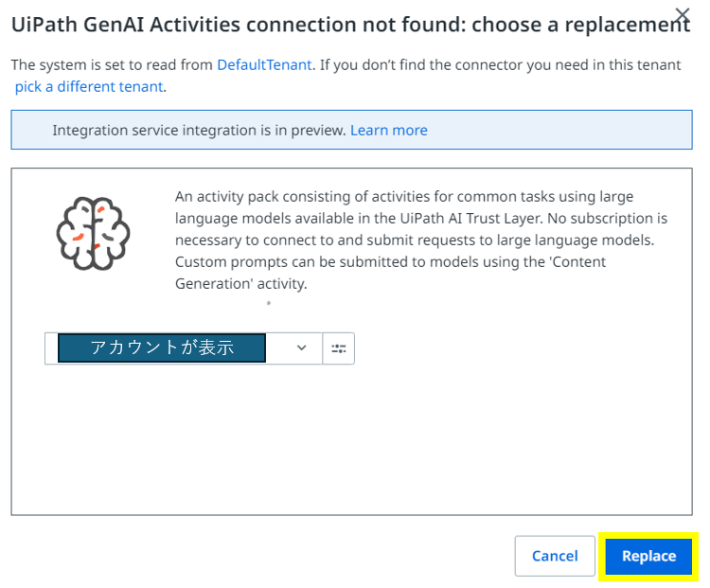Click the 'Integration service integration is in preview' text
The height and width of the screenshot is (588, 710).
pyautogui.click(x=200, y=131)
